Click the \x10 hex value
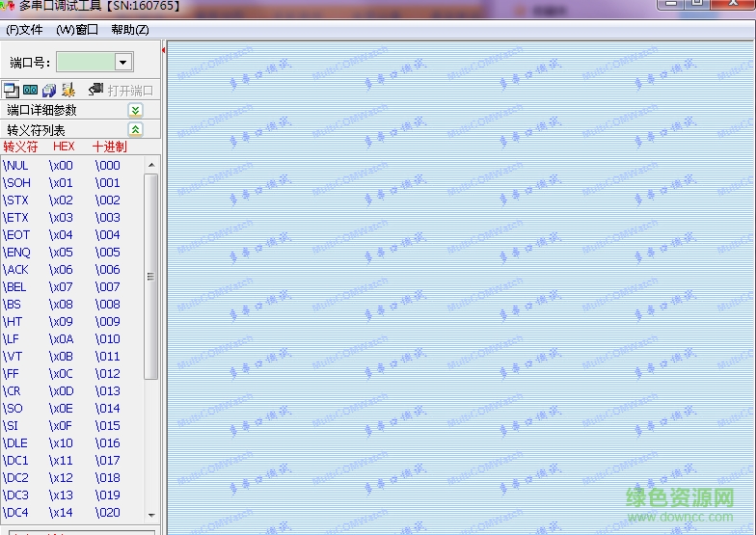This screenshot has height=535, width=756. pos(61,443)
